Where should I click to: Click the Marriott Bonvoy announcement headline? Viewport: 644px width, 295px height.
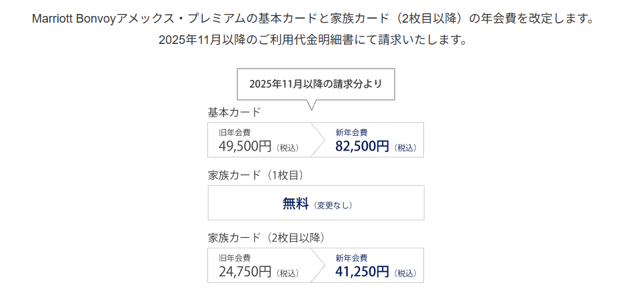pyautogui.click(x=313, y=18)
